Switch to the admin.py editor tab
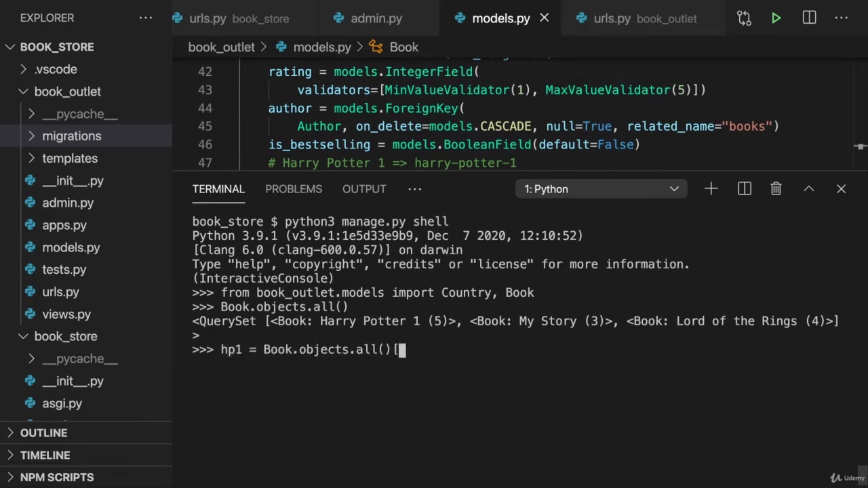This screenshot has width=868, height=488. coord(376,18)
